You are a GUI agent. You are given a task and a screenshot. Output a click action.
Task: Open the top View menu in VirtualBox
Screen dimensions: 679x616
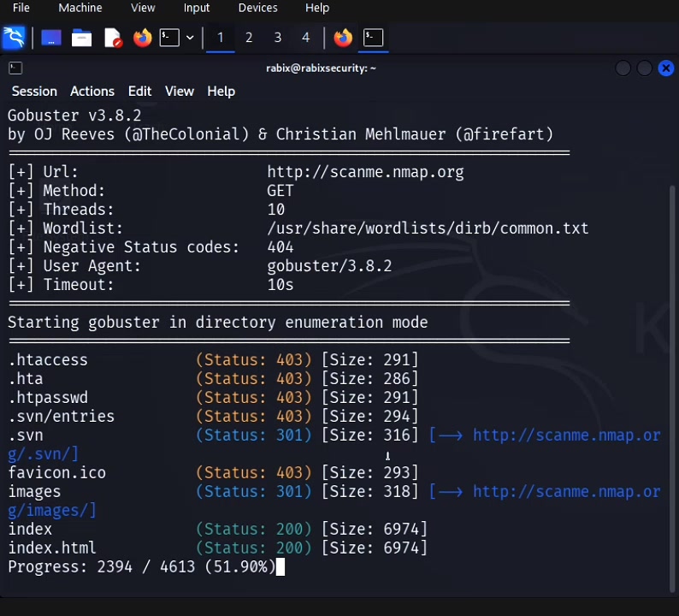click(x=143, y=8)
